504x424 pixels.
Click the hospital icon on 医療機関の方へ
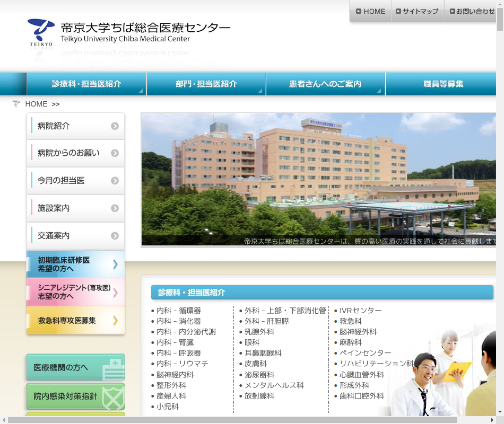coord(114,369)
